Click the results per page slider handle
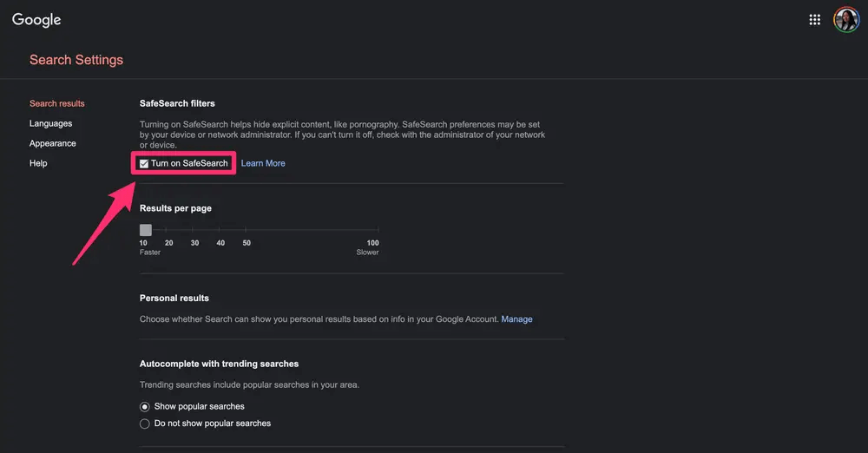868x453 pixels. 146,230
